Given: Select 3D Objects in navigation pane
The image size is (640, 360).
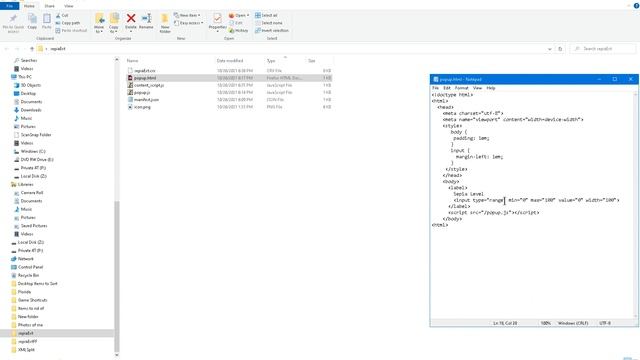Looking at the screenshot, I should pos(31,85).
